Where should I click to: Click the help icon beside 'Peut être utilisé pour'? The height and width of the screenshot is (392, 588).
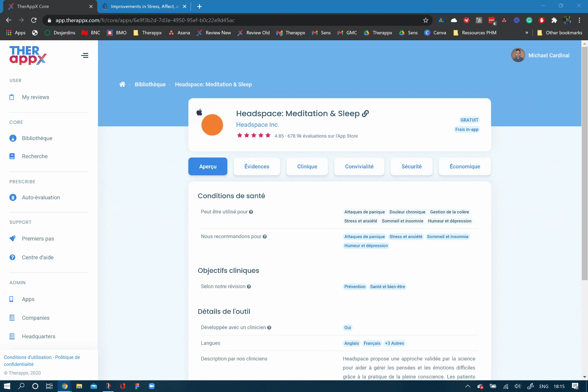click(251, 212)
